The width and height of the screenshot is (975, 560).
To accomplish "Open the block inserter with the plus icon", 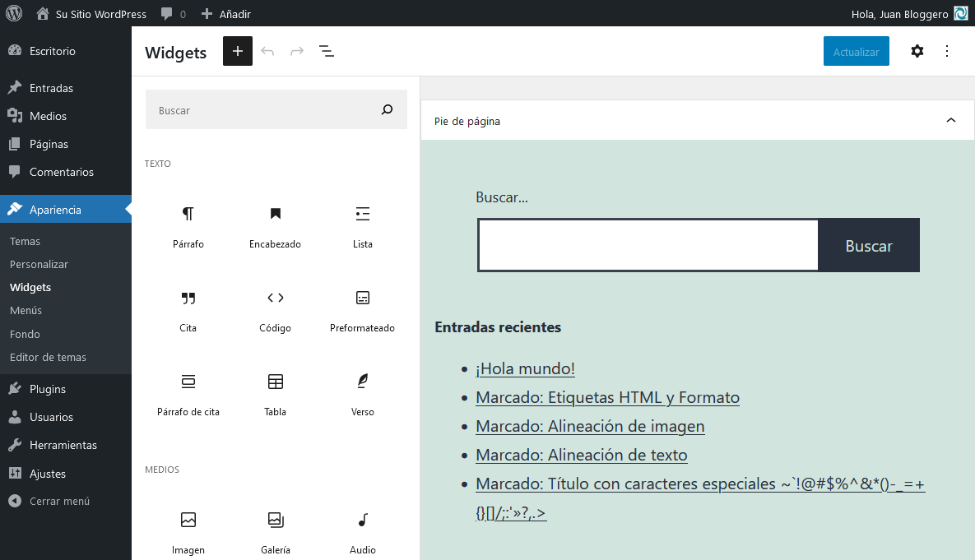I will tap(238, 51).
